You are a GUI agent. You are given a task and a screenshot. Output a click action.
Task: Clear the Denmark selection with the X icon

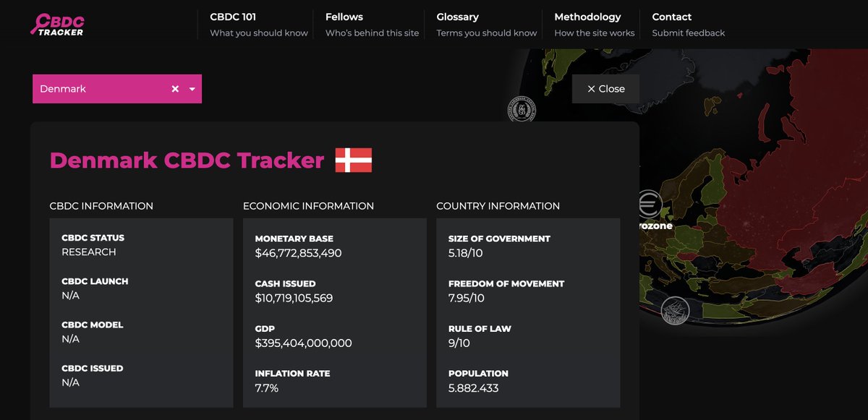(x=175, y=89)
